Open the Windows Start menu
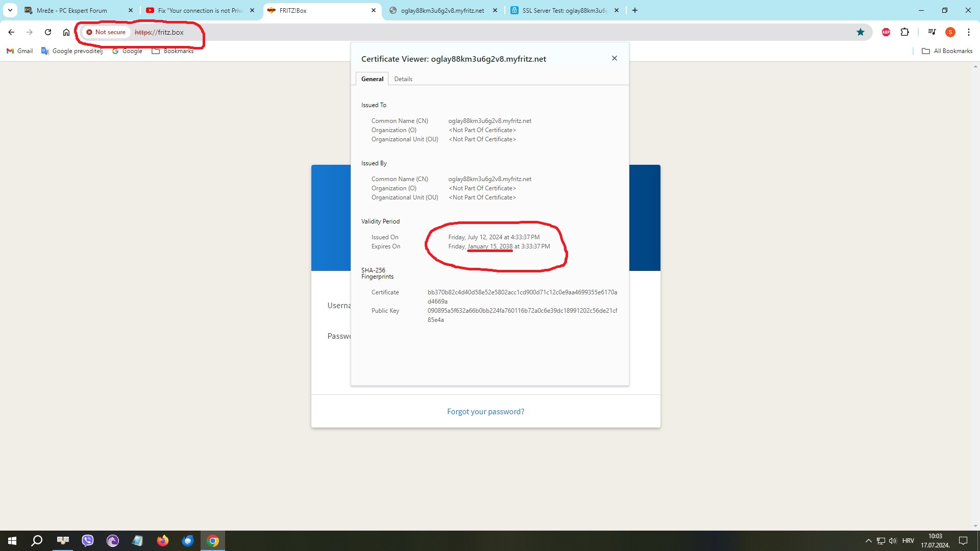Image resolution: width=980 pixels, height=551 pixels. point(12,541)
